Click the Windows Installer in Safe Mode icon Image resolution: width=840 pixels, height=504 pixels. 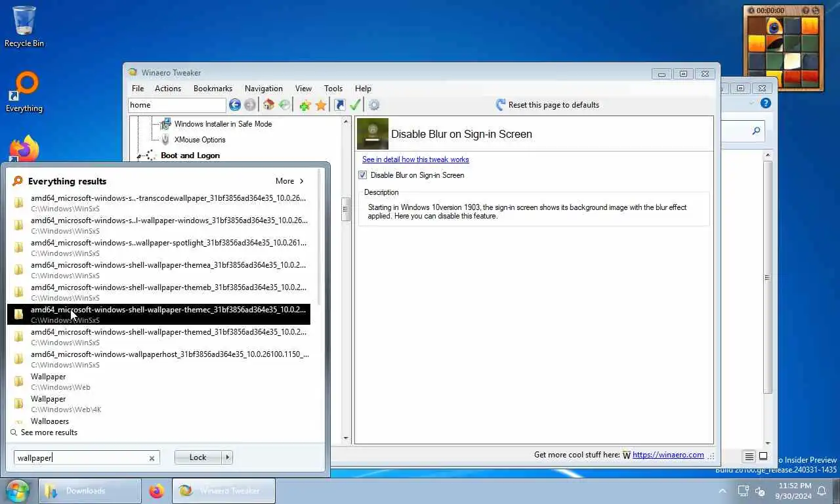[x=165, y=123]
